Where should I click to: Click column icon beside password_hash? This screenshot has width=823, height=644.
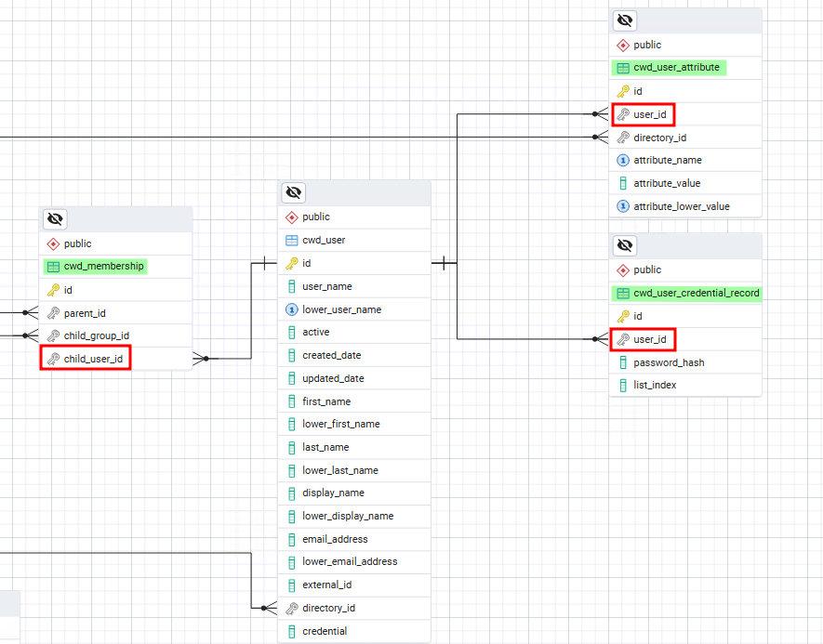[x=622, y=362]
